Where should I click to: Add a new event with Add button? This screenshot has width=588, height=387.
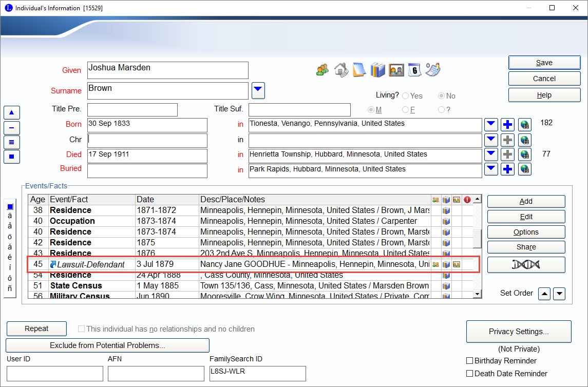click(526, 201)
